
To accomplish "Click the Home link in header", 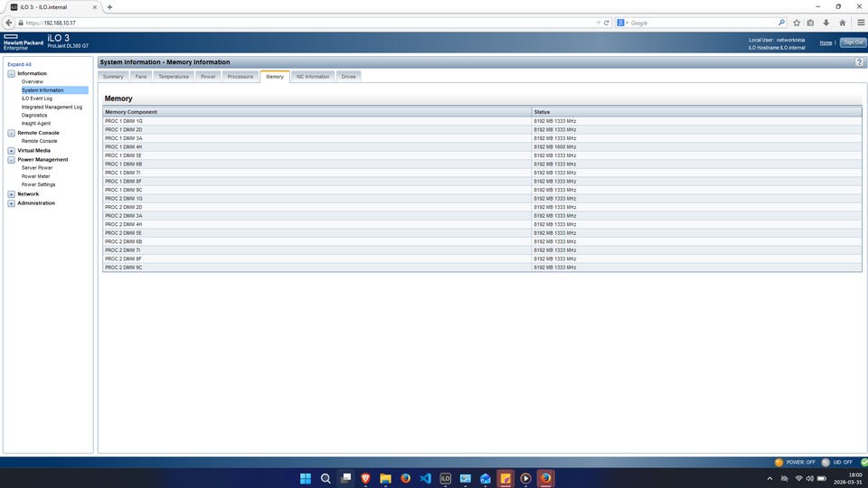I will click(x=826, y=42).
